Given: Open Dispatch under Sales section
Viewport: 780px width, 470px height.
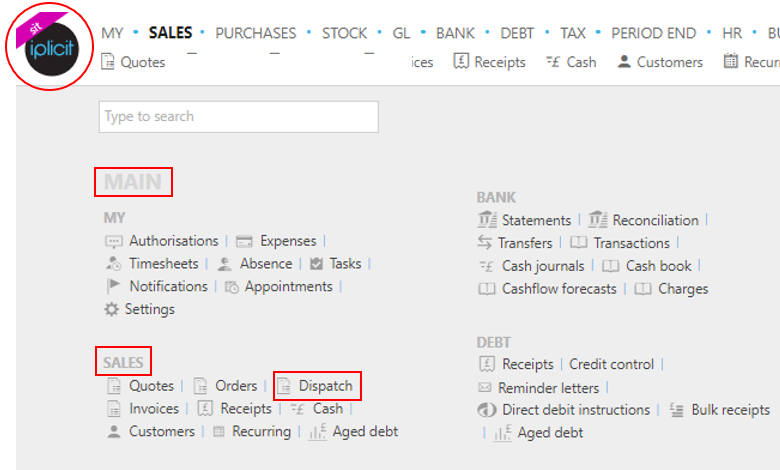Looking at the screenshot, I should click(325, 386).
